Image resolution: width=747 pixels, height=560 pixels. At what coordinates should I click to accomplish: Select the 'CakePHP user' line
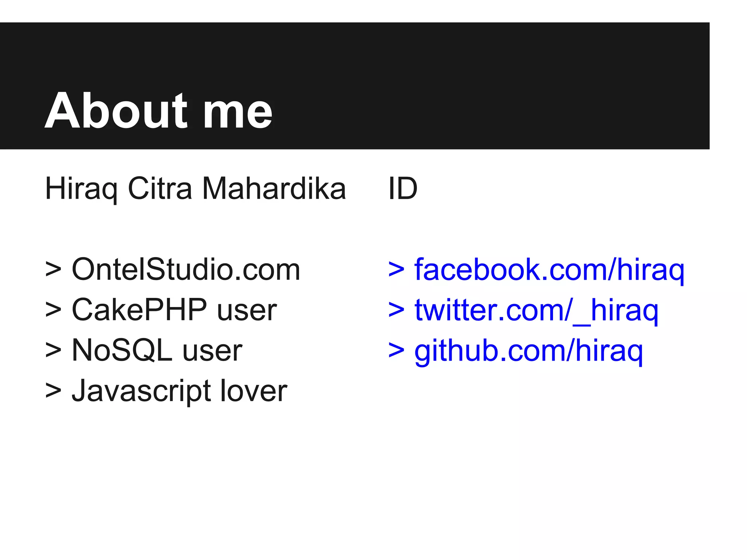pyautogui.click(x=174, y=310)
